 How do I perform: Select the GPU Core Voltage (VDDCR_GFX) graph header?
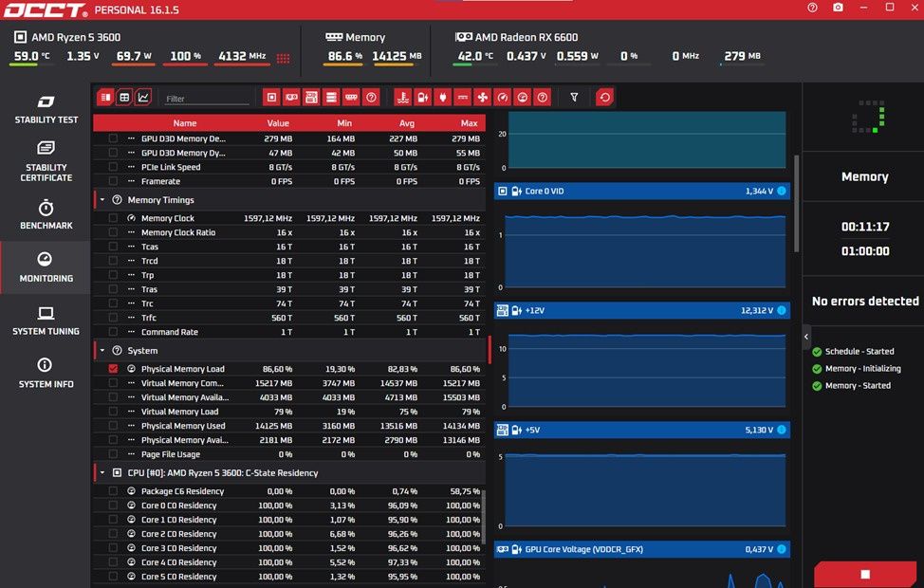pyautogui.click(x=641, y=549)
